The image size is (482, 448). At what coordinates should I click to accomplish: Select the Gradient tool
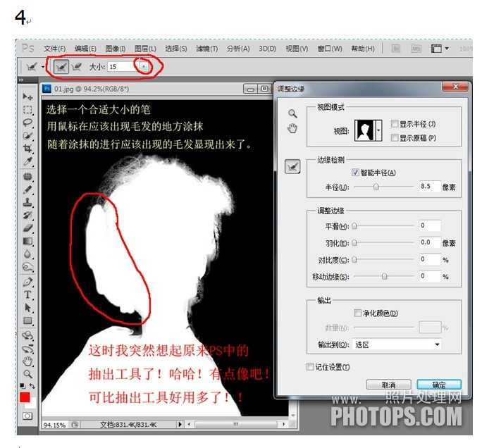pyautogui.click(x=27, y=241)
